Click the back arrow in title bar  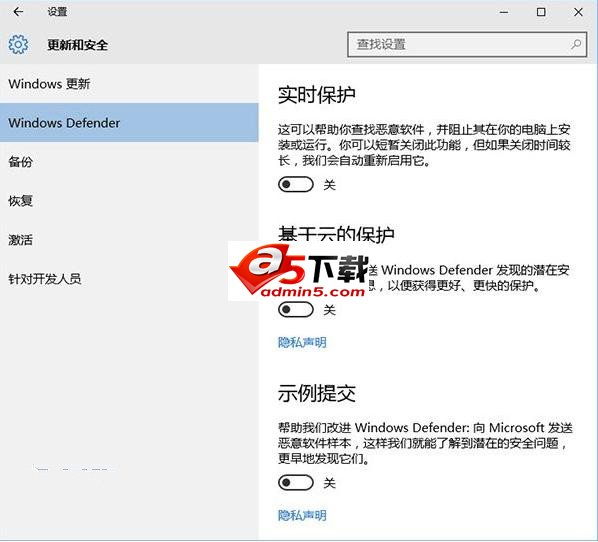click(18, 12)
